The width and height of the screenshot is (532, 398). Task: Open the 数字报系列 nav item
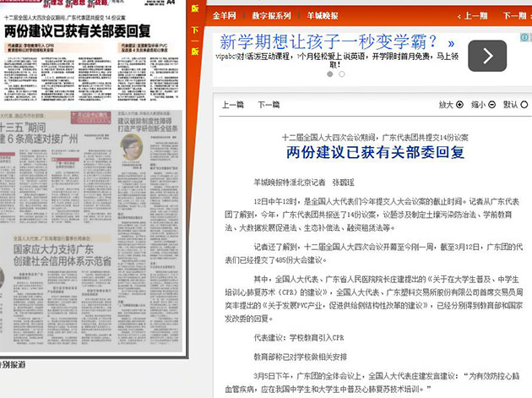pyautogui.click(x=271, y=16)
